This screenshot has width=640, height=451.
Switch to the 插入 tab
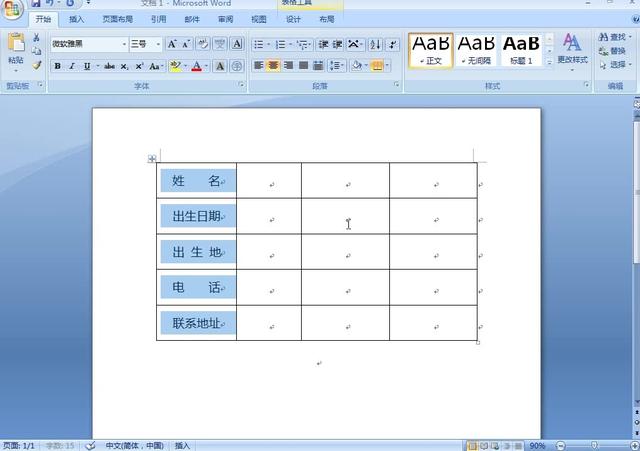[x=76, y=19]
